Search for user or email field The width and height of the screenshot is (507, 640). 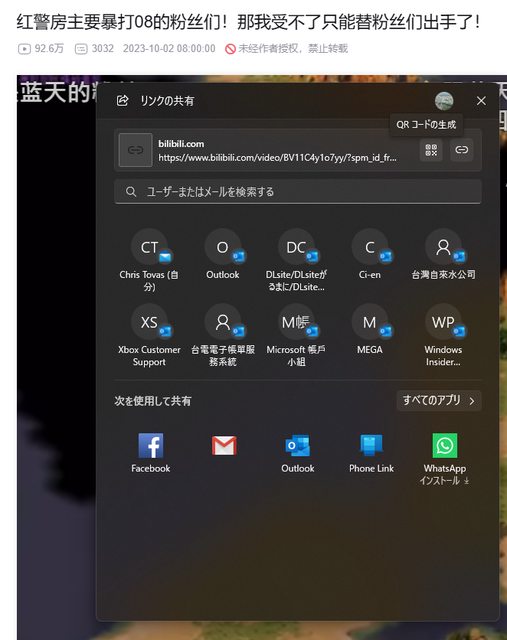(x=298, y=192)
